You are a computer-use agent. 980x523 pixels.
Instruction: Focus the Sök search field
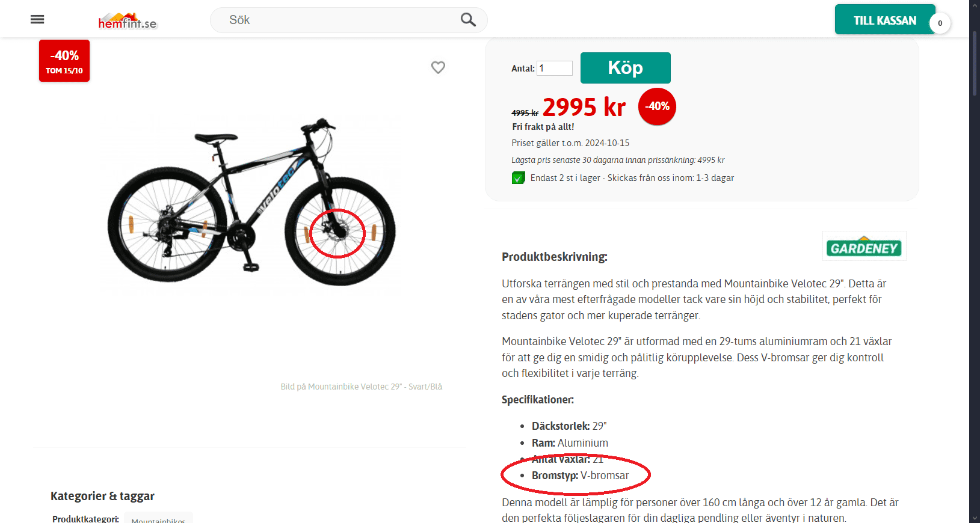pos(337,20)
